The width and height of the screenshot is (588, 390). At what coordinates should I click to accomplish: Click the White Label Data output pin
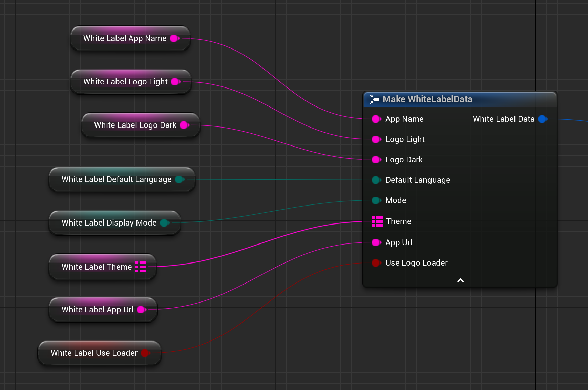(543, 119)
